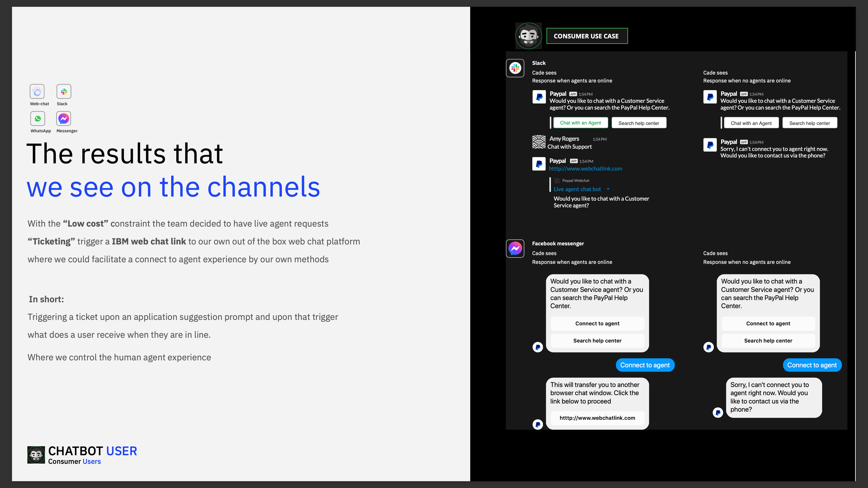
Task: Click we see on the channels heading
Action: pyautogui.click(x=173, y=187)
